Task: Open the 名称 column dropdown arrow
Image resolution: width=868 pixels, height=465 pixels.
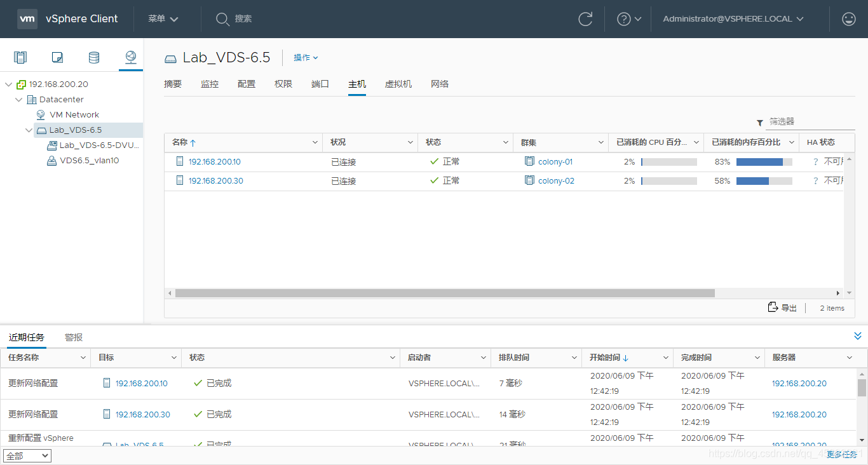Action: 315,142
